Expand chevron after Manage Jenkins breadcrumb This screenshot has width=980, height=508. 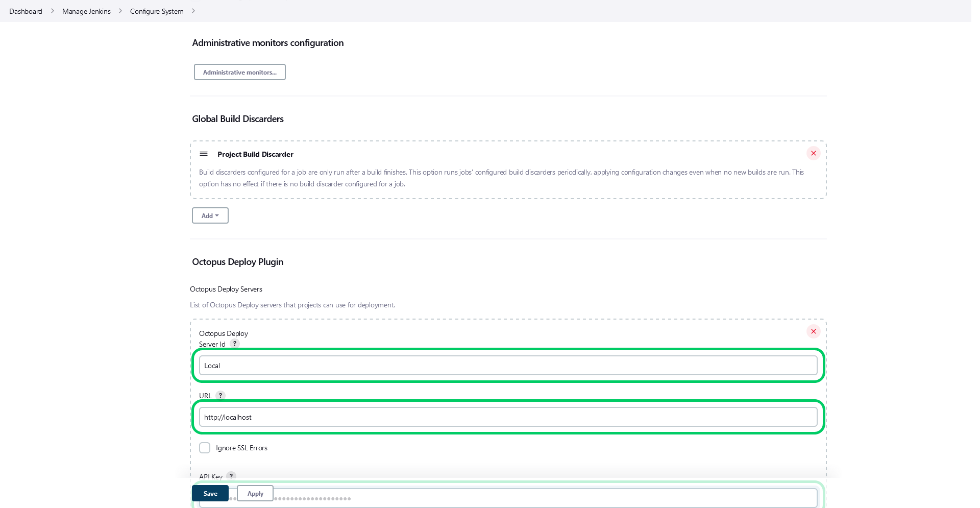click(120, 11)
